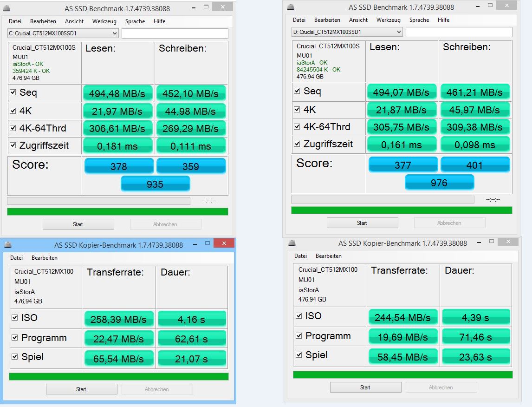Open Bearbeiten menu in D: drive window
This screenshot has width=532, height=407.
point(327,20)
